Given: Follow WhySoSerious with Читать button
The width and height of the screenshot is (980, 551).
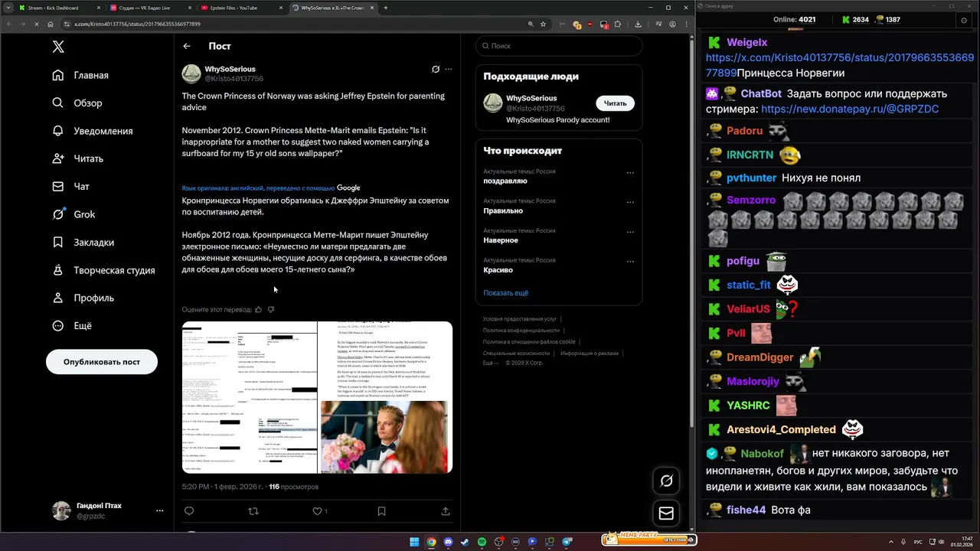Looking at the screenshot, I should pyautogui.click(x=615, y=103).
